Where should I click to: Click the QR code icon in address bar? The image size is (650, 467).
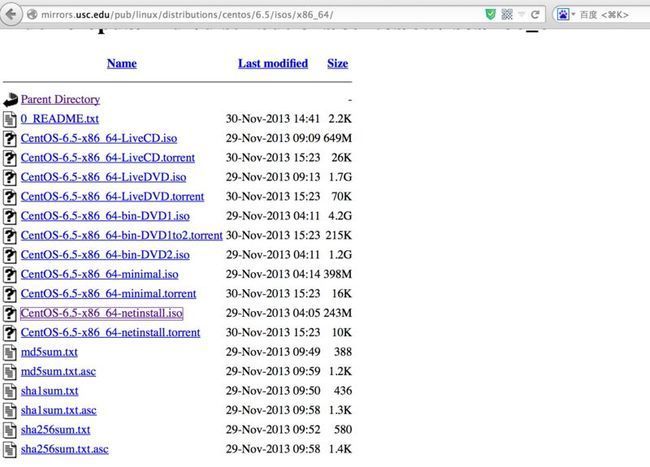[507, 15]
